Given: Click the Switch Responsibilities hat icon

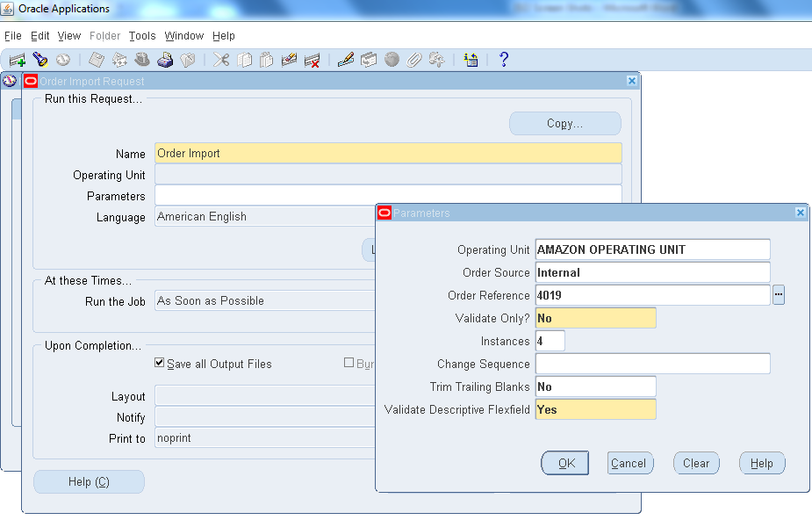Looking at the screenshot, I should tap(142, 60).
